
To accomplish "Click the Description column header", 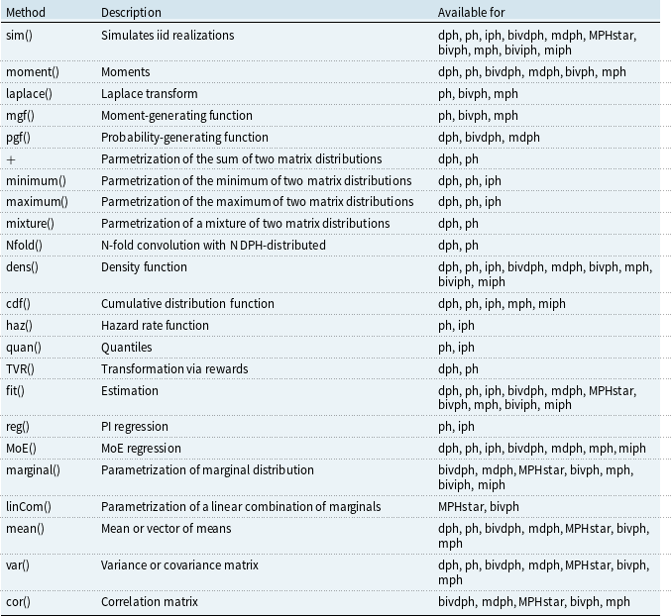I will 131,13.
